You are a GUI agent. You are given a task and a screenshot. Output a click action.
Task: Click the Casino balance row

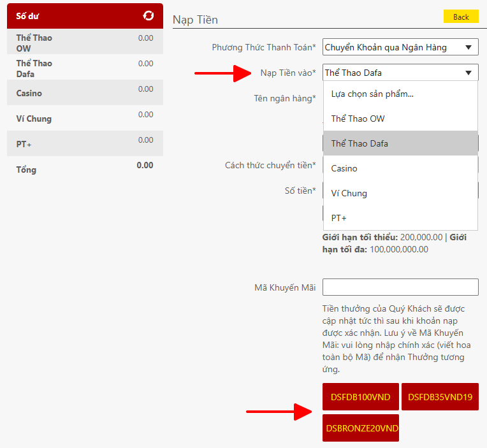coord(85,93)
